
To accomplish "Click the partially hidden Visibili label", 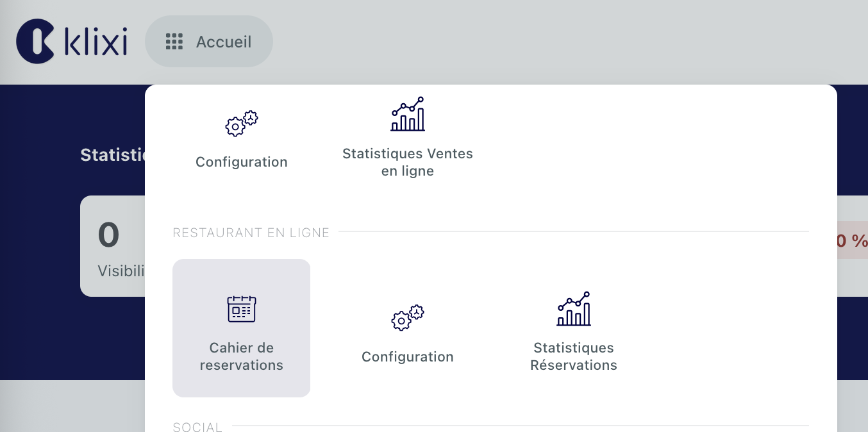I will click(x=121, y=271).
